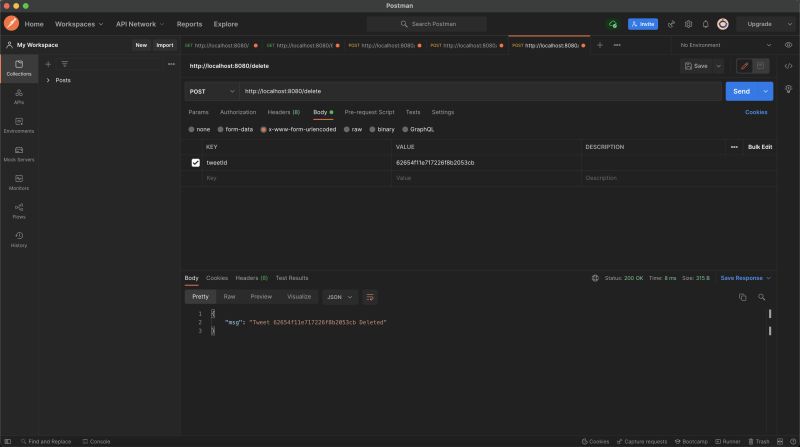This screenshot has width=800, height=447.
Task: Open the APIs sidebar panel
Action: [x=19, y=96]
